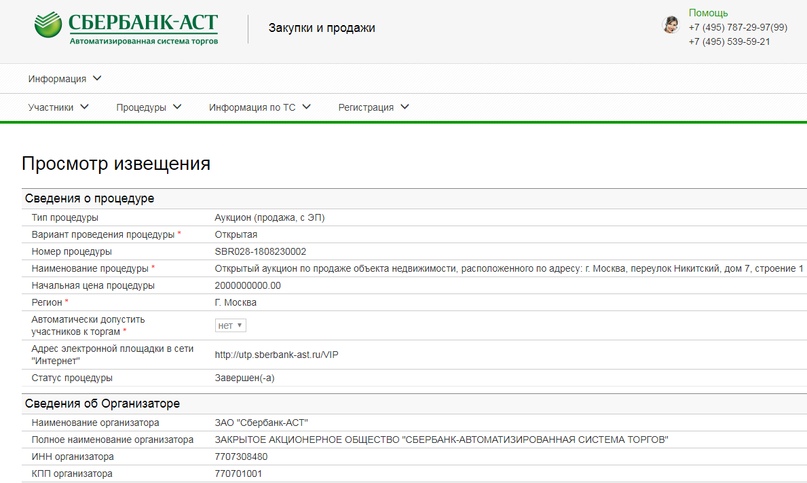Open the нет dropdown for auto-admission
Viewport: 807px width, 483px height.
pos(230,325)
